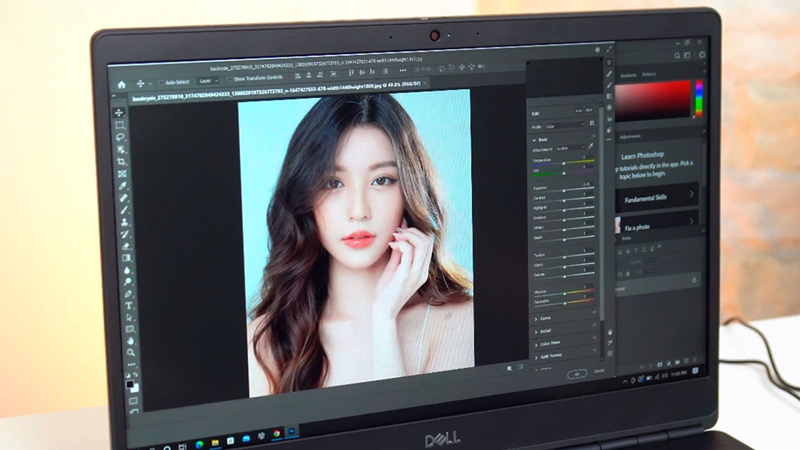This screenshot has width=800, height=450.
Task: Select the Move tool in the toolbar
Action: coord(120,113)
